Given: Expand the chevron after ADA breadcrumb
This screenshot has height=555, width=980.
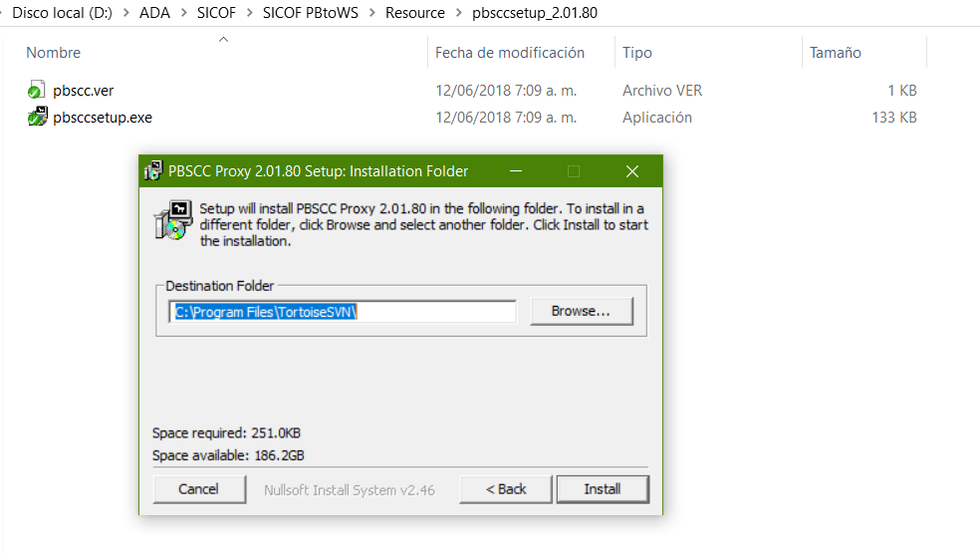Looking at the screenshot, I should point(183,13).
